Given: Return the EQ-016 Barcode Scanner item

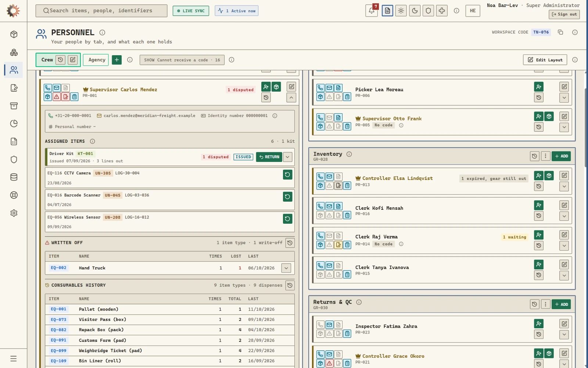Looking at the screenshot, I should 288,197.
